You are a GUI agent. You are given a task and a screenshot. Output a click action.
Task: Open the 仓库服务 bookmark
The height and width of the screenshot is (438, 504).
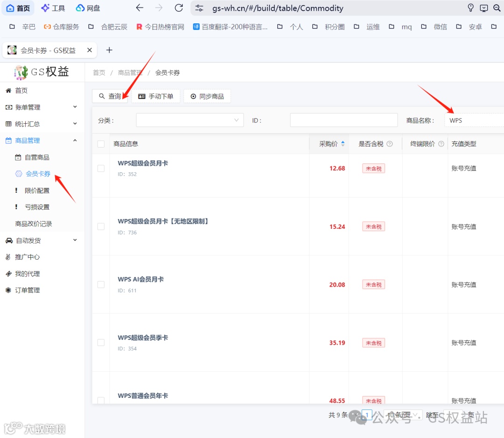click(x=62, y=27)
